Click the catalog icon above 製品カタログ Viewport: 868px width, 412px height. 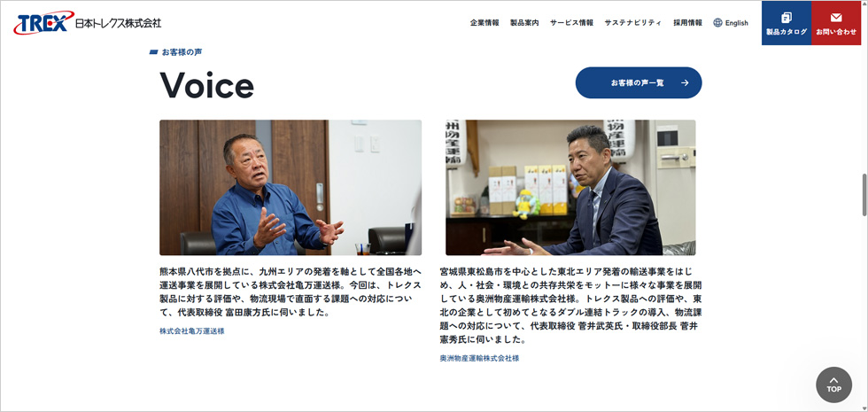[x=787, y=17]
